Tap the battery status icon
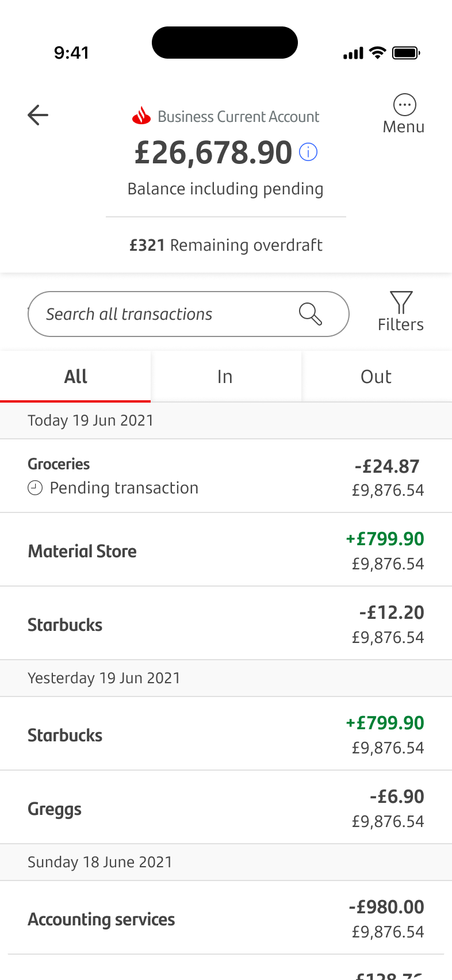This screenshot has width=452, height=980. click(406, 53)
